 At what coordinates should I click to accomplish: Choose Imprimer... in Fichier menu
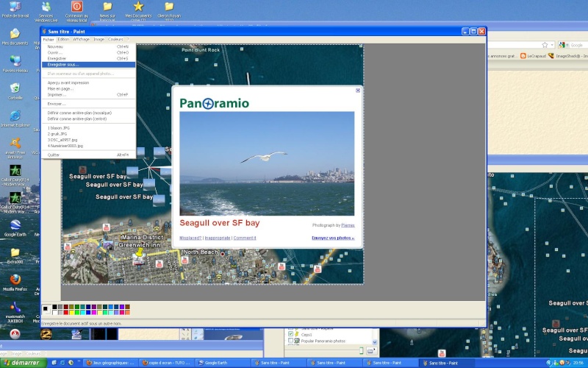(88, 95)
